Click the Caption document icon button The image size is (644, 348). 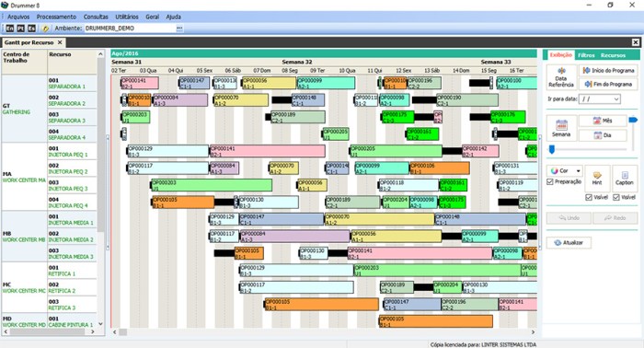625,179
